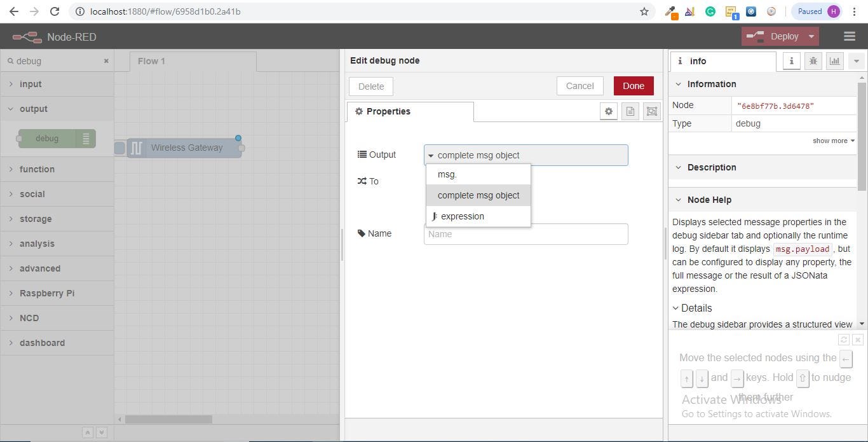Screen dimensions: 868x442
Task: Select the Properties tab
Action: click(x=389, y=111)
